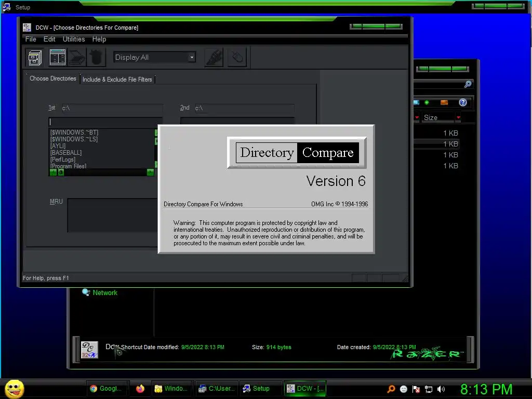Click the Setup window title icon

point(6,7)
